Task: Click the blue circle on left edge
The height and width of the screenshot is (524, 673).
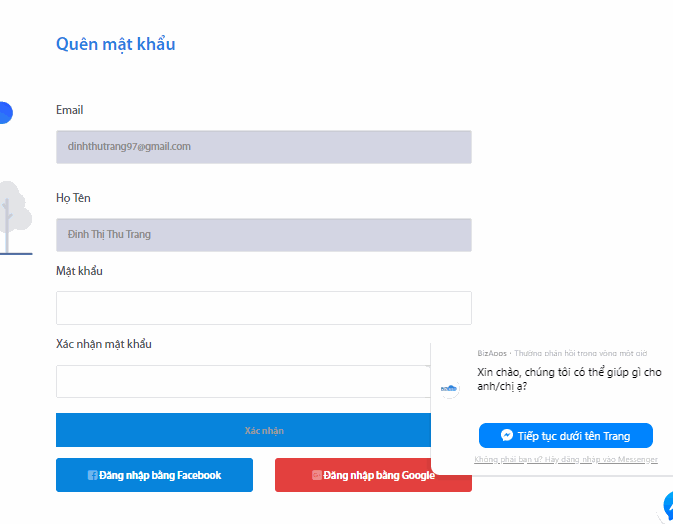Action: pos(4,113)
